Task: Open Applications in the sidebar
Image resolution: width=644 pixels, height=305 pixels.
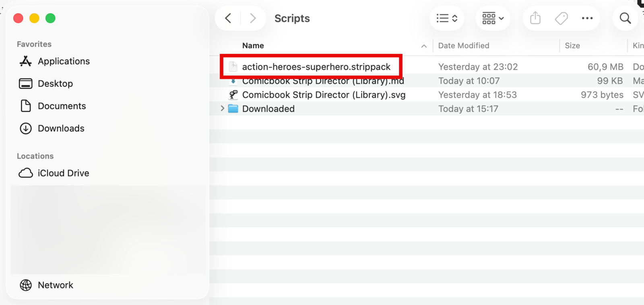Action: (x=64, y=61)
